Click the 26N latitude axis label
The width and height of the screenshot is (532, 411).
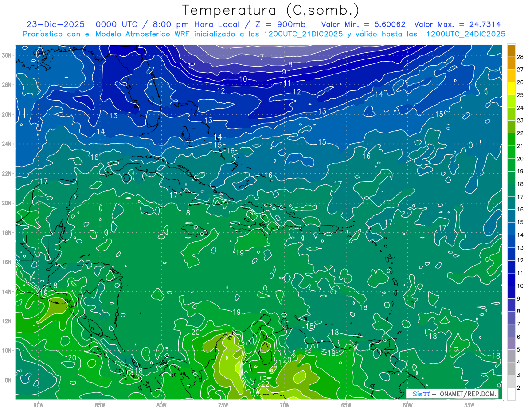point(7,114)
